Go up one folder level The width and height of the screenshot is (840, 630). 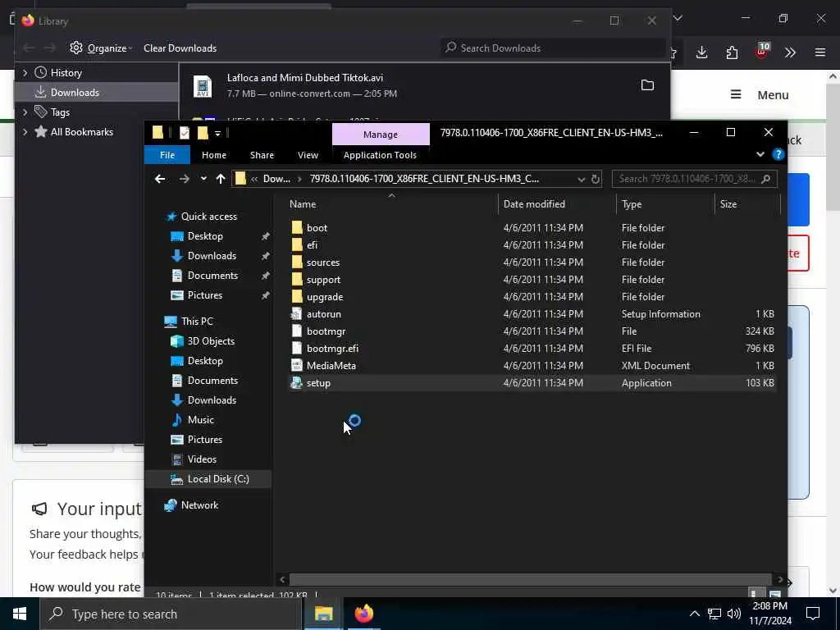click(x=221, y=179)
